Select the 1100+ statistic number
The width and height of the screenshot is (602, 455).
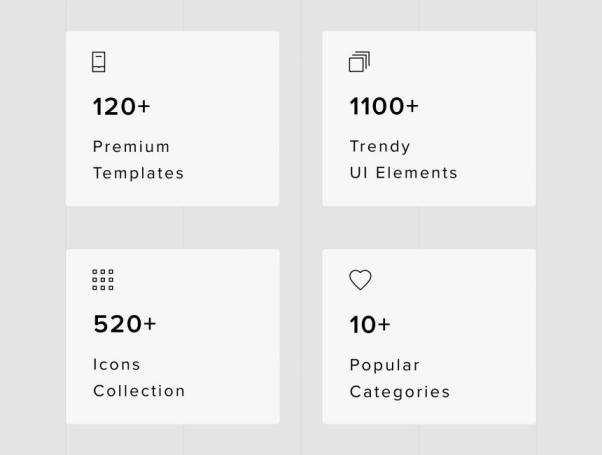point(384,106)
